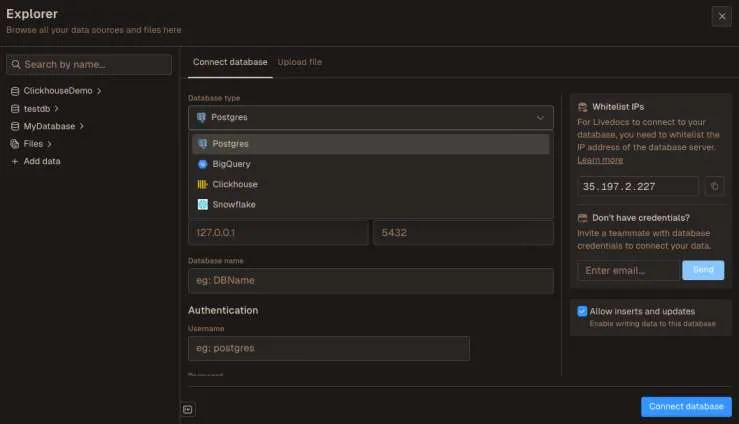Screen dimensions: 739x424
Task: Click the MyDatabase database icon
Action: [x=15, y=126]
